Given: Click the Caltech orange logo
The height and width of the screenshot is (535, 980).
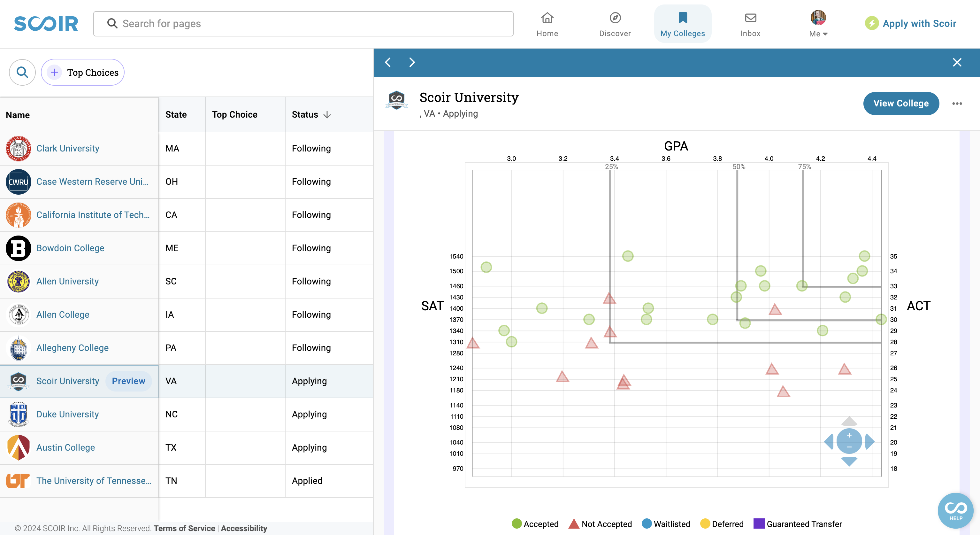Looking at the screenshot, I should point(18,215).
